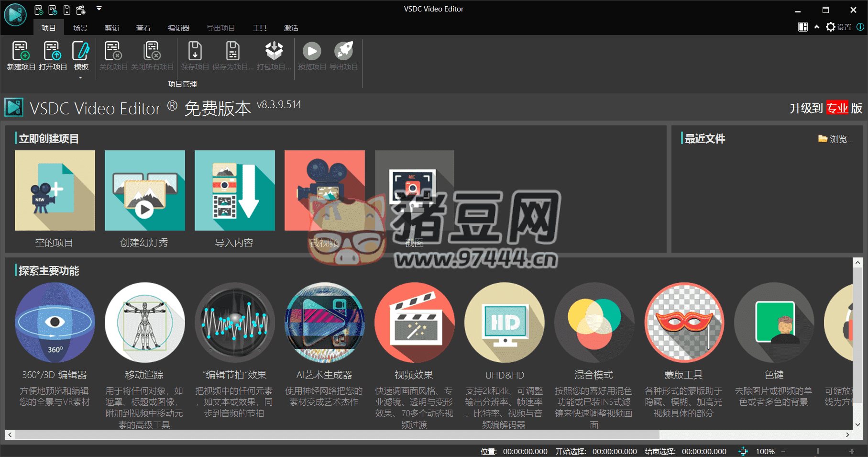
Task: Click the upgrade to Pro (升级到专业版) link
Action: coord(825,108)
